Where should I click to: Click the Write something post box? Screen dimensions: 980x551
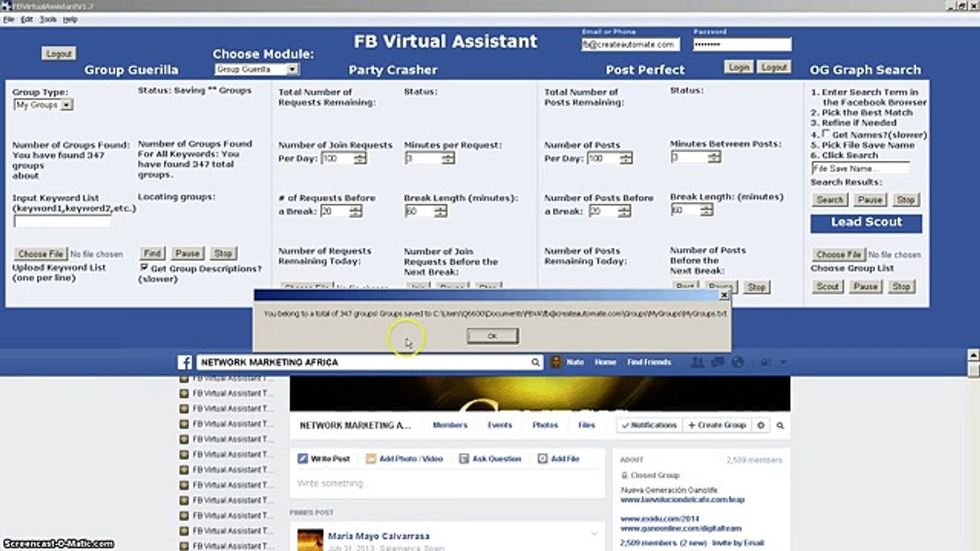[x=446, y=484]
